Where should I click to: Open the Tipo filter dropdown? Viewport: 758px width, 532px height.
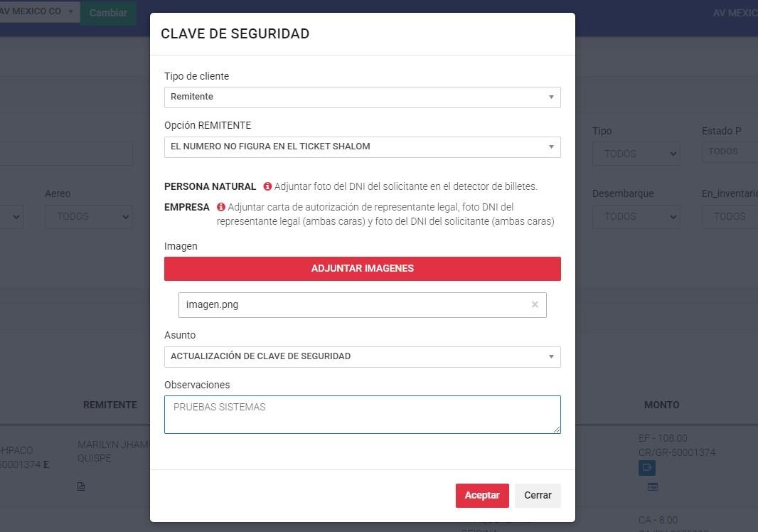point(636,154)
